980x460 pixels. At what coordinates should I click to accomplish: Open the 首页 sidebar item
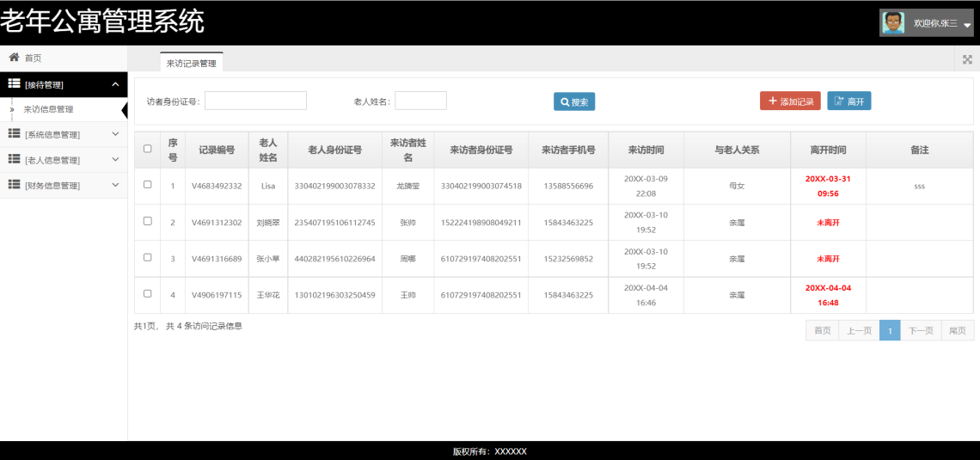64,58
